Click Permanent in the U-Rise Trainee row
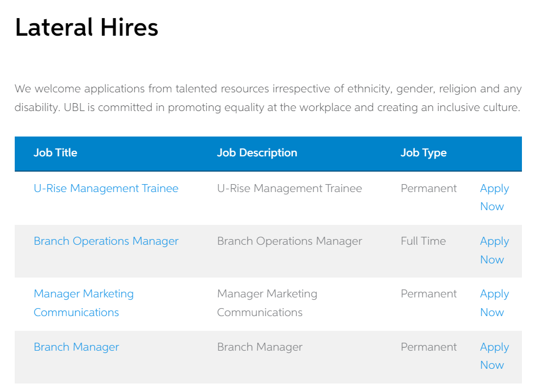 click(x=428, y=189)
